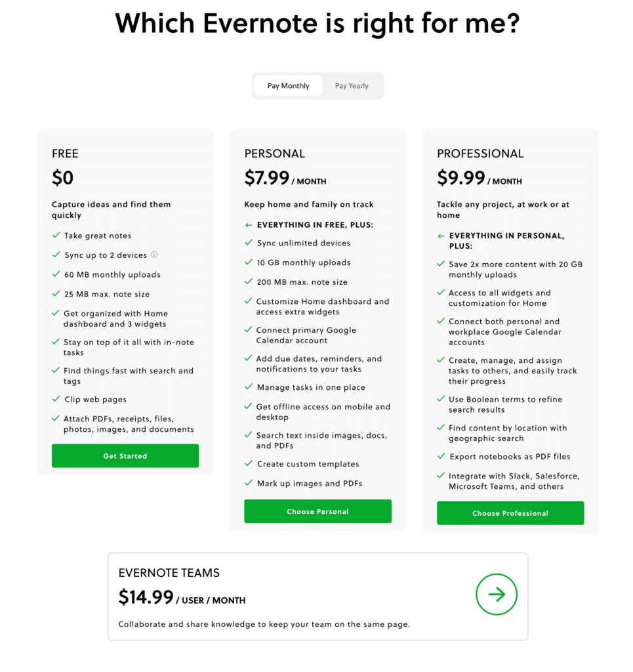
Task: Click the PROFESSIONAL plan heading
Action: click(x=480, y=154)
